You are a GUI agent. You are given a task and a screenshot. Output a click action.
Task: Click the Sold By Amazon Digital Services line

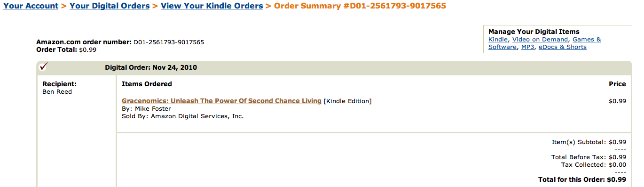click(183, 116)
